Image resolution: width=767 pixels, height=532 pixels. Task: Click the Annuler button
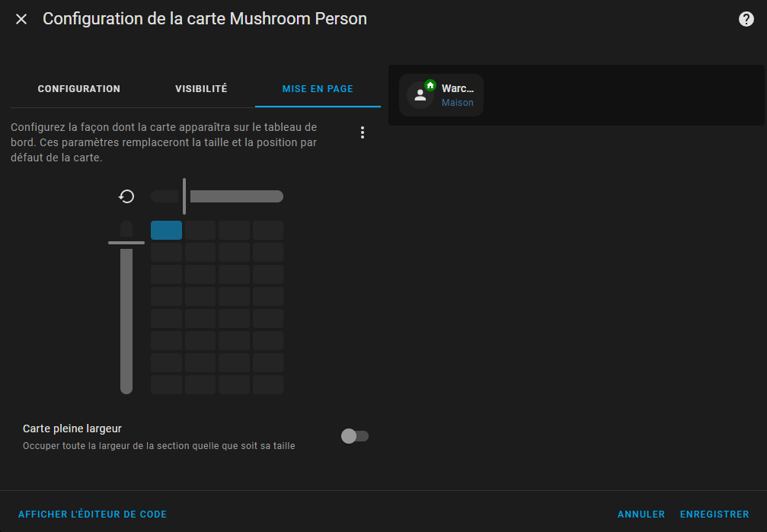[641, 514]
